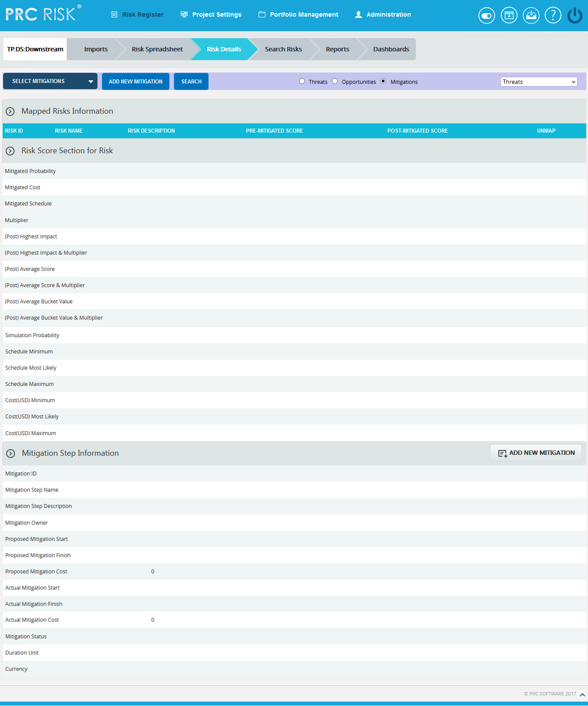The image size is (588, 706).
Task: Open help via question mark icon
Action: tap(553, 16)
